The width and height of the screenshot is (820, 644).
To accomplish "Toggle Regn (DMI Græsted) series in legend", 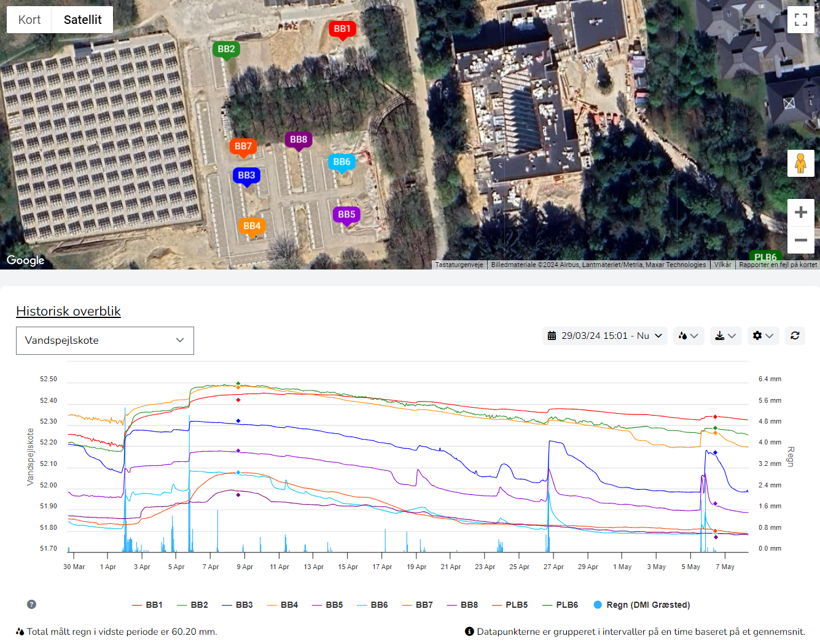I will pyautogui.click(x=642, y=605).
